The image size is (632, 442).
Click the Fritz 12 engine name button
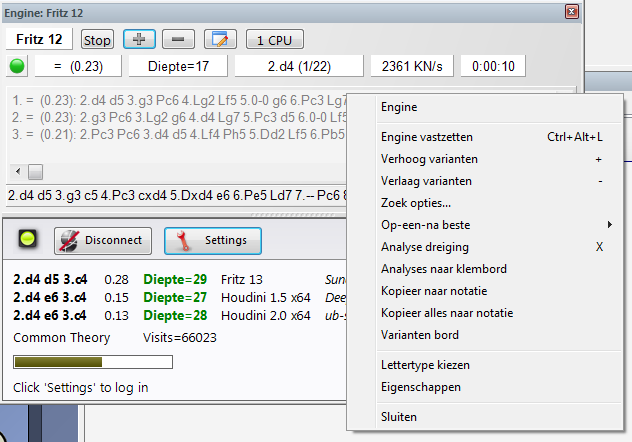pyautogui.click(x=41, y=39)
